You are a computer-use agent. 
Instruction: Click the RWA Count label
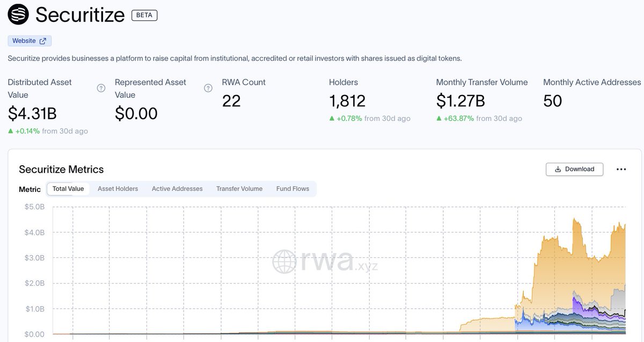pos(244,82)
